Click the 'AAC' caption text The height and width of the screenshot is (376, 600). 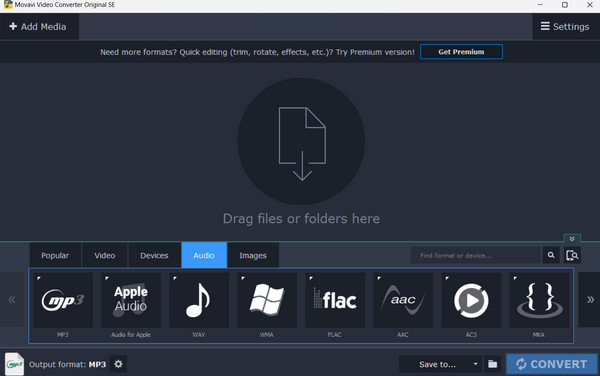pos(403,335)
